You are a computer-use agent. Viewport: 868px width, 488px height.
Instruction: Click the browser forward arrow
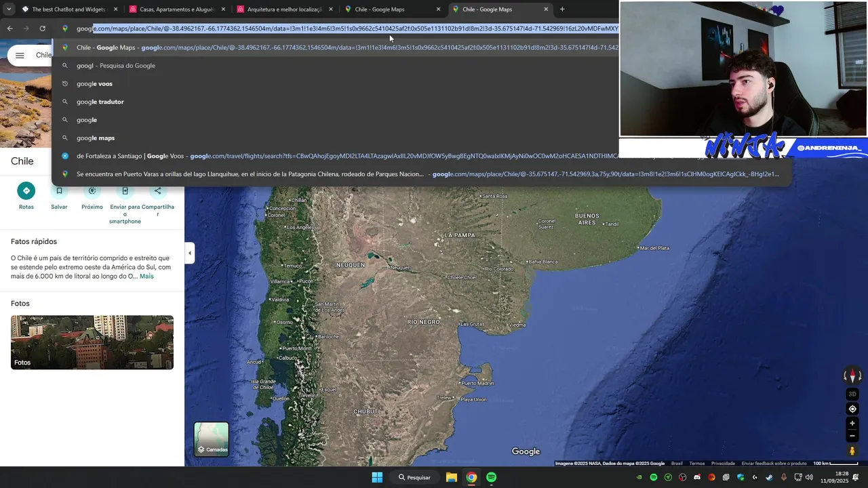click(x=26, y=28)
